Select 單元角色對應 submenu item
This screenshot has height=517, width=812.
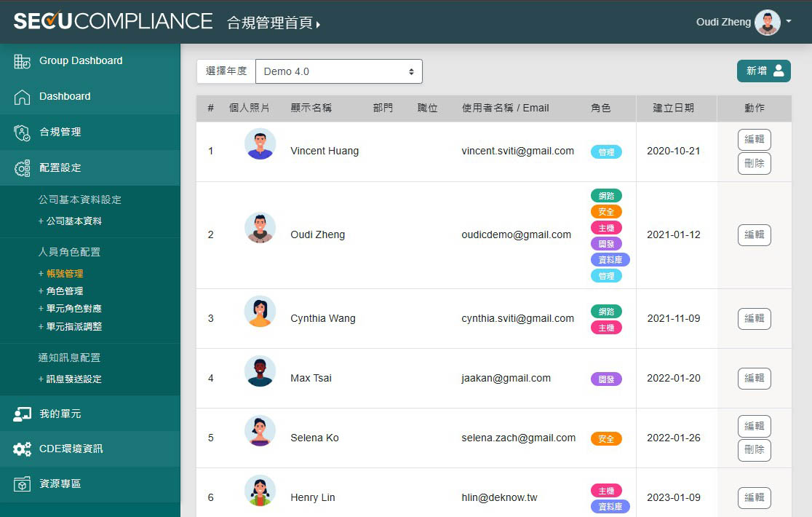(73, 309)
